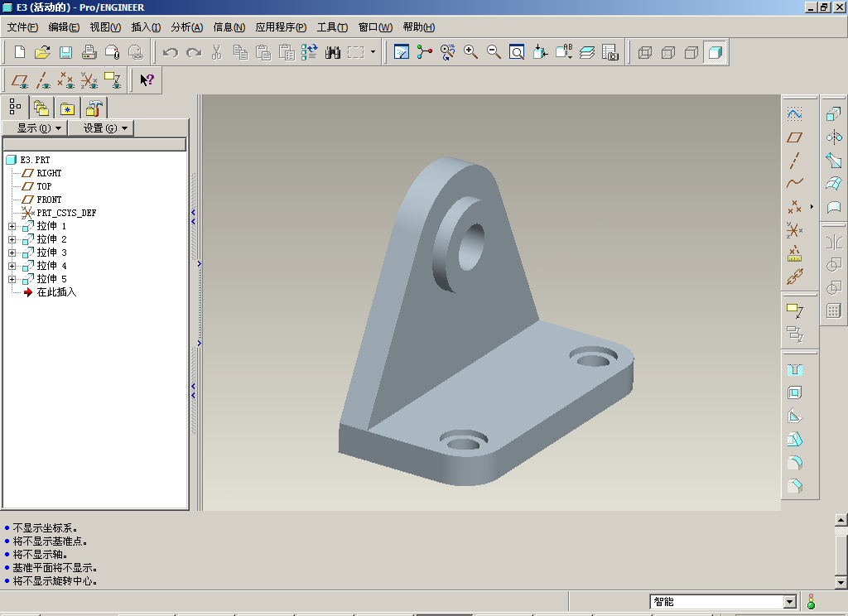Select the Sketch tool on right toolbar
848x616 pixels.
(x=794, y=113)
